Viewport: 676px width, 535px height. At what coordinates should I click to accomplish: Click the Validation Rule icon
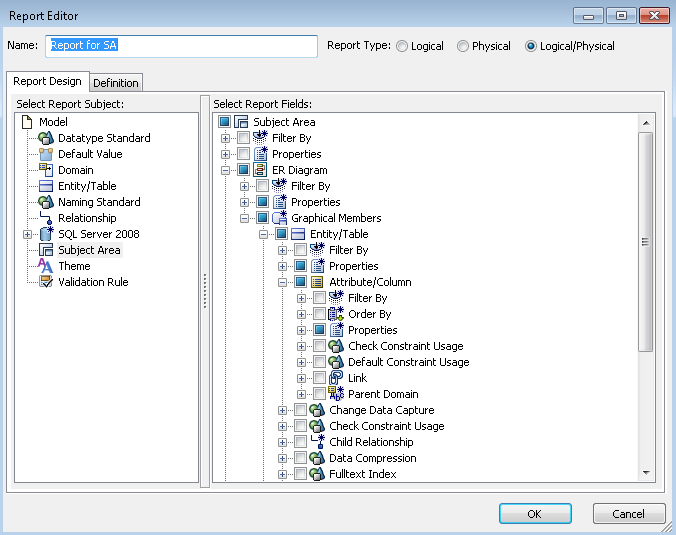[x=45, y=282]
